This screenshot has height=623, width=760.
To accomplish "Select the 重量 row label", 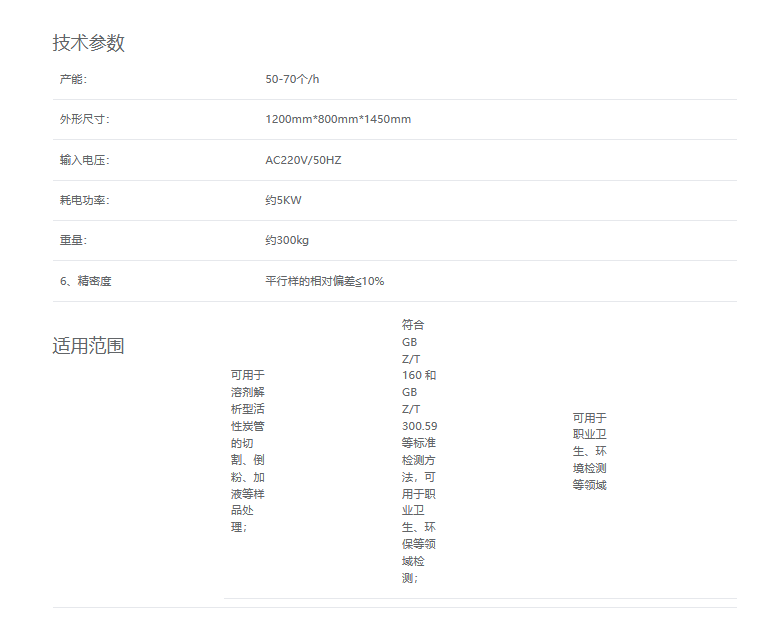I will [73, 240].
